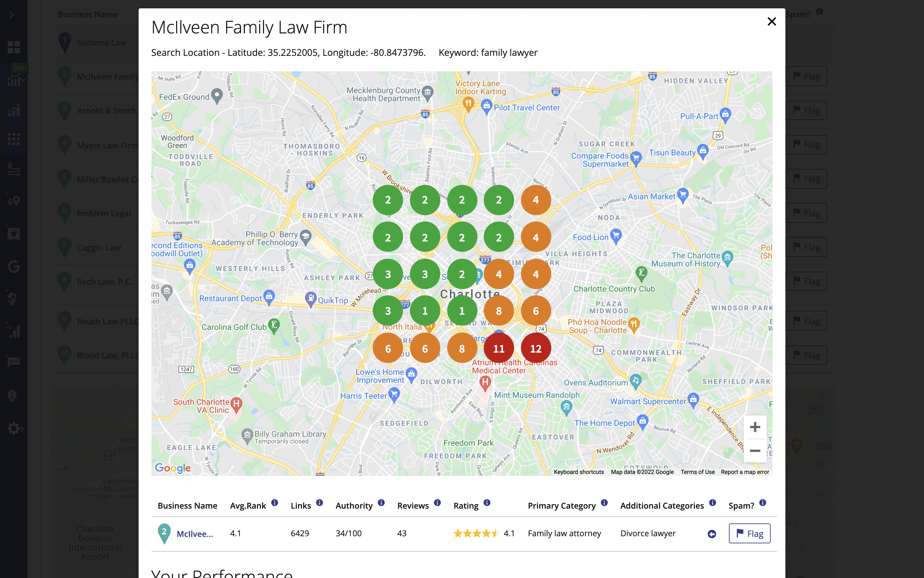Open the New chart dropdown in sidebar
Screen dimensions: 924x578
pyautogui.click(x=16, y=80)
